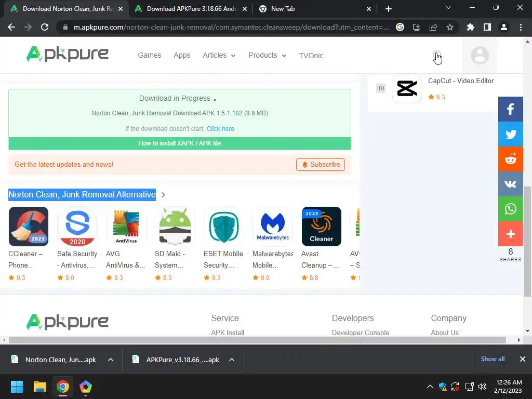Open CapCut - Video Editor title
Viewport: 532px width, 399px height.
[x=461, y=81]
